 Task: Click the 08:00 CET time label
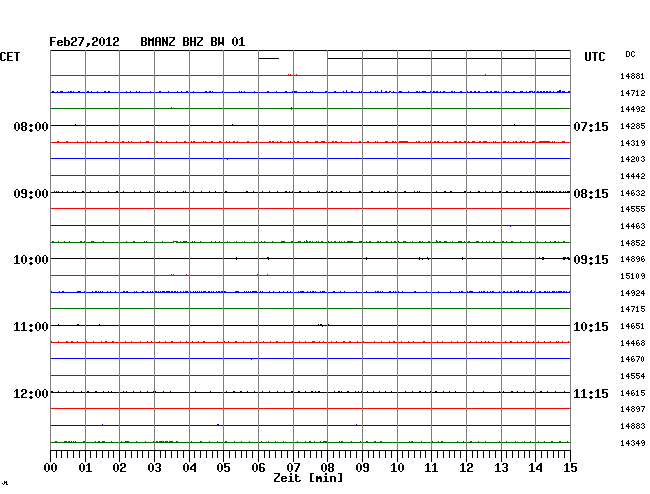31,126
